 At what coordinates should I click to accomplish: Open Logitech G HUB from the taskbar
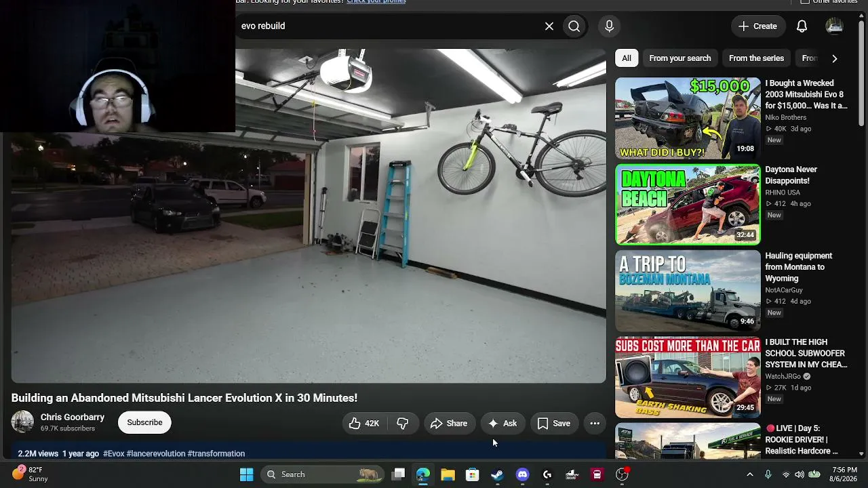point(547,474)
